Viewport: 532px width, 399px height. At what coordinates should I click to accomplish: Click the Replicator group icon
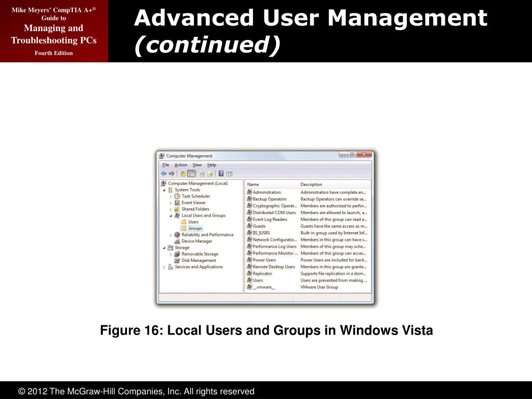coord(249,273)
